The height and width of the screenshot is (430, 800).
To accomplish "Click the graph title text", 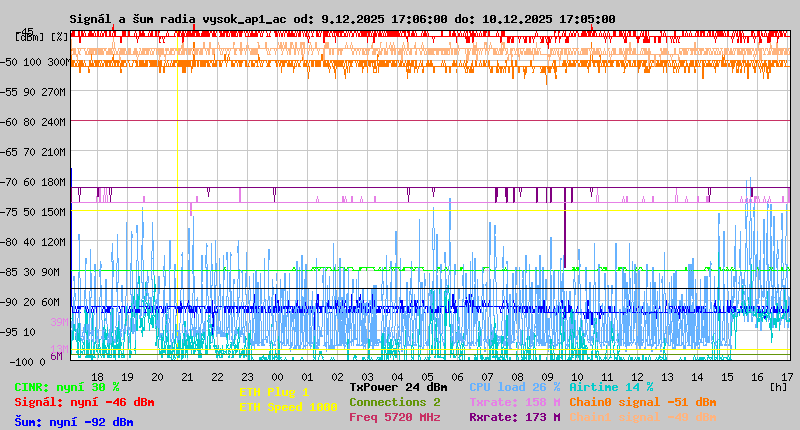I will tap(342, 19).
